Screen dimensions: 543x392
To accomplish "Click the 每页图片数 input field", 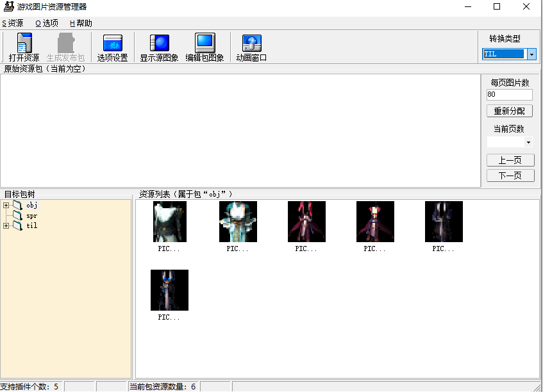I will tap(510, 94).
